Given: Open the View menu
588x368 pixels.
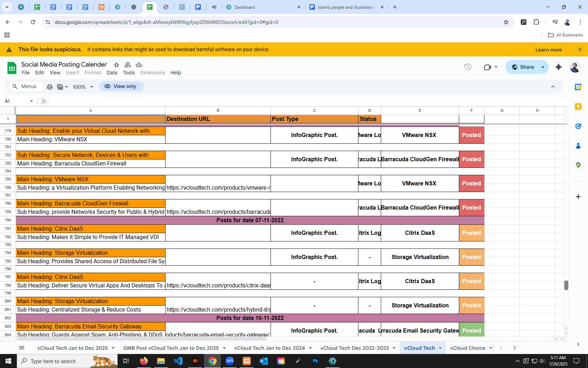Looking at the screenshot, I should click(x=55, y=73).
